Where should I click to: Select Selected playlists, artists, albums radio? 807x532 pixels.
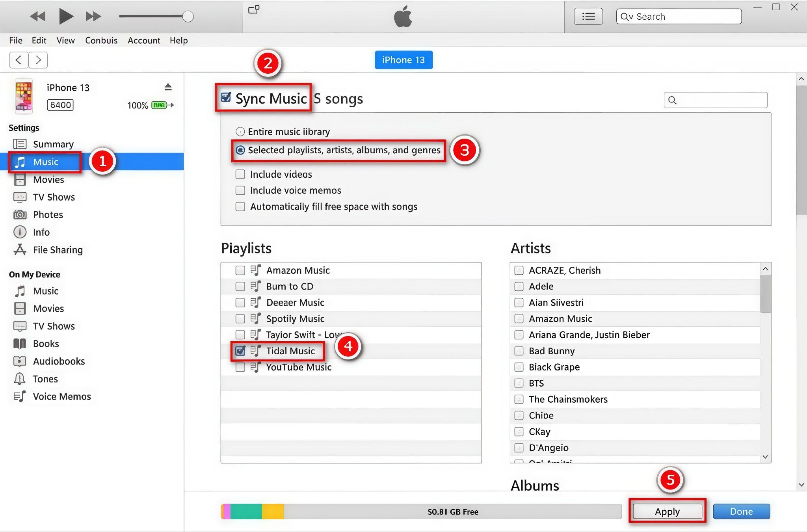tap(240, 150)
